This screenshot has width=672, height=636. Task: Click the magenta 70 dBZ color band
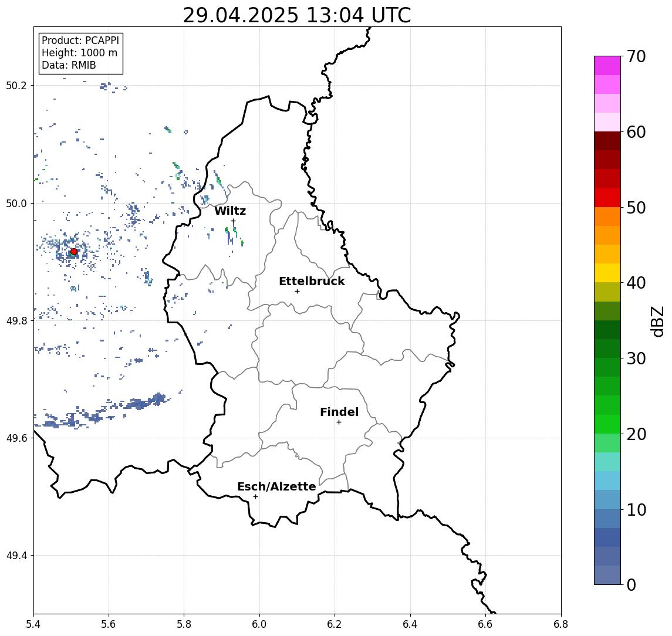[607, 66]
